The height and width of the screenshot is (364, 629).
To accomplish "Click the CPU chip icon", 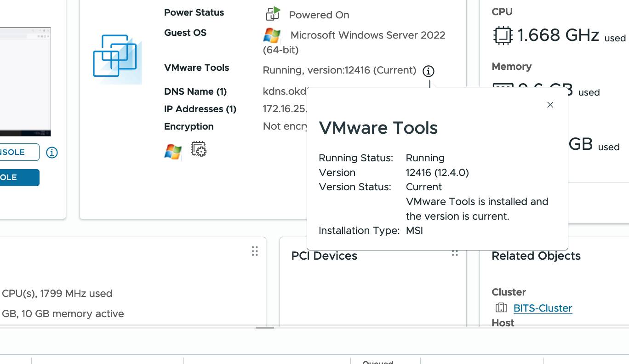I will coord(503,35).
